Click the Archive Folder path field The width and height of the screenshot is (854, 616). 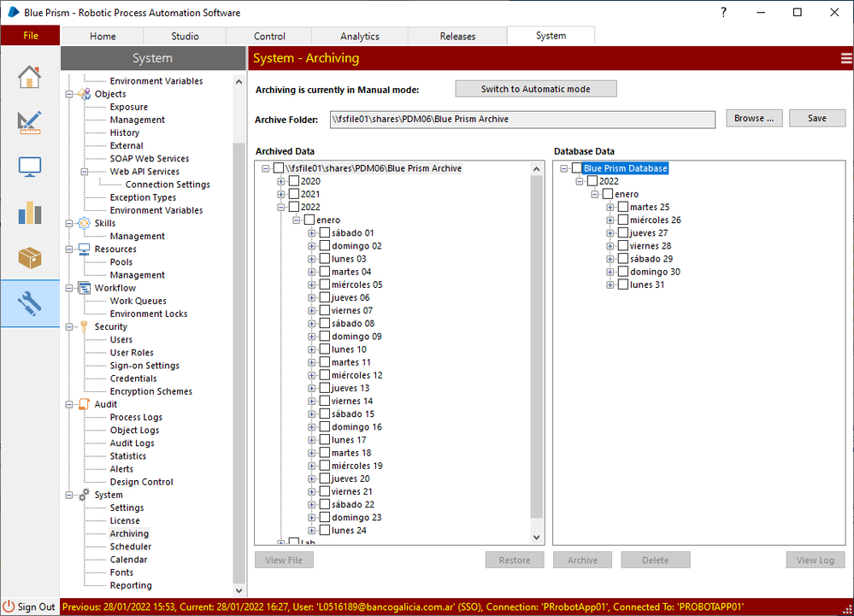(x=522, y=119)
